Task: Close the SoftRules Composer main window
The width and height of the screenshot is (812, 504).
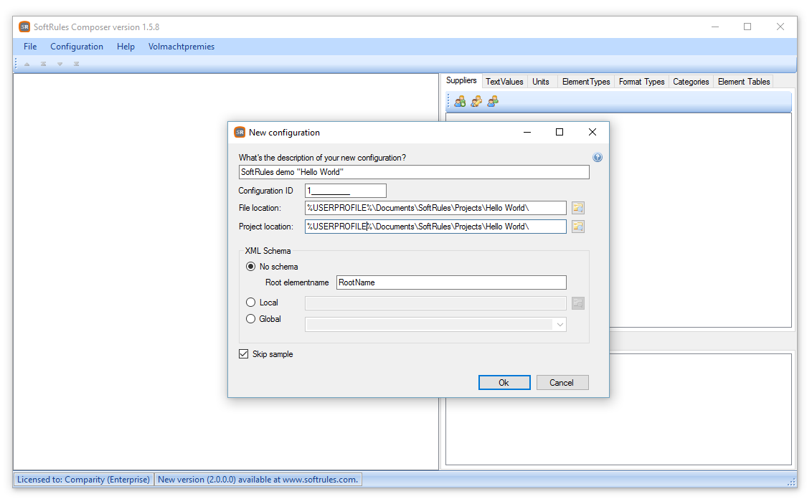Action: point(780,27)
